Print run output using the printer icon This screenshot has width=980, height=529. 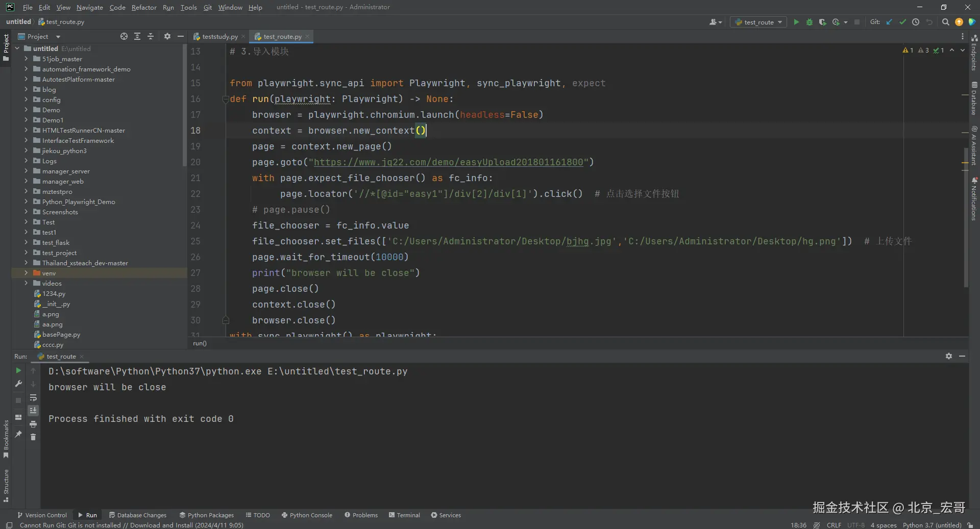[33, 424]
